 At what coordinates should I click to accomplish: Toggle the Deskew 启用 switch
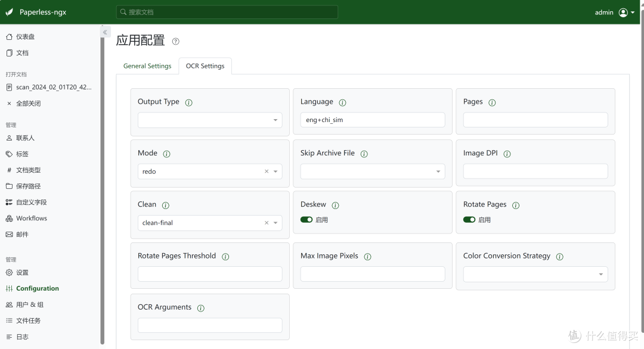point(306,219)
